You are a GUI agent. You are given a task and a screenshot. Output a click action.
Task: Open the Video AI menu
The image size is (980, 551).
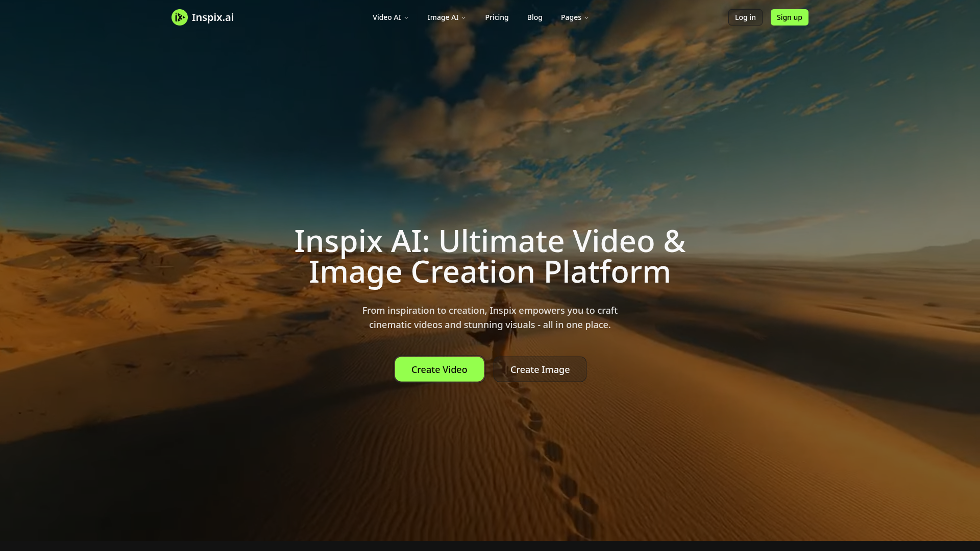[x=386, y=17]
